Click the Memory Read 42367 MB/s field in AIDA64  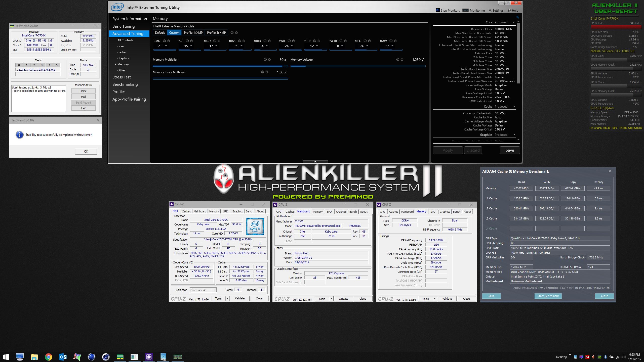point(521,188)
